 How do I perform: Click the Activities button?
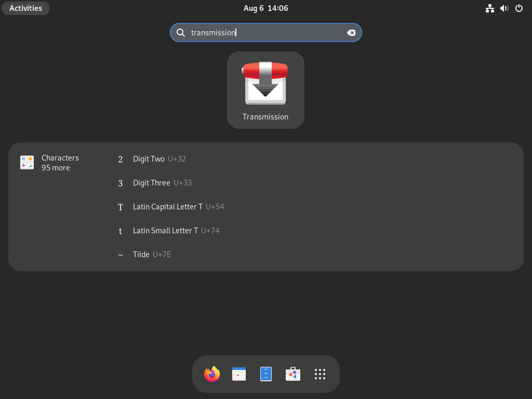(x=25, y=8)
